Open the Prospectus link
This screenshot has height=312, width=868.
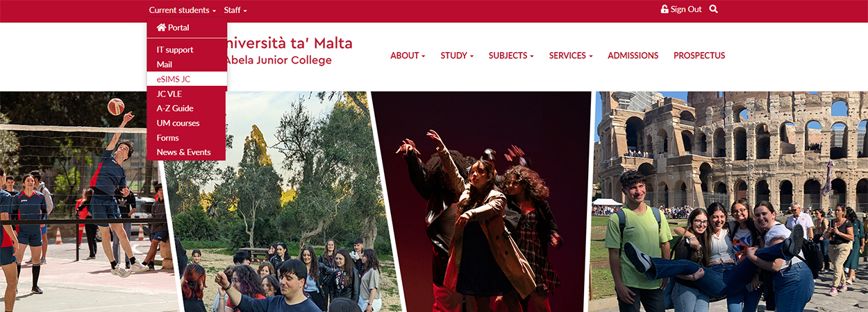(699, 55)
